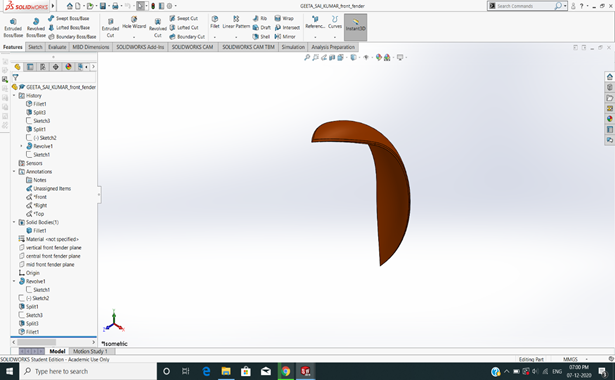Viewport: 615px width, 380px height.
Task: Expand the Revolve1 node under History
Action: click(22, 146)
